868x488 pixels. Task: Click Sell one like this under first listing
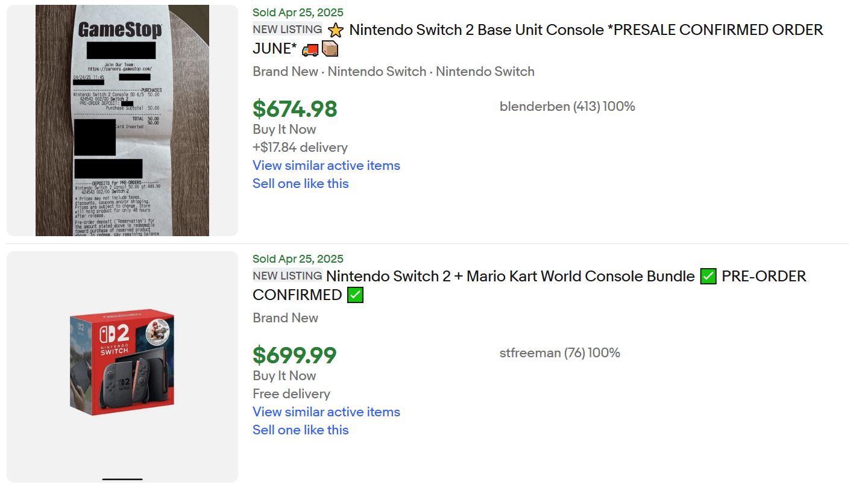(300, 183)
